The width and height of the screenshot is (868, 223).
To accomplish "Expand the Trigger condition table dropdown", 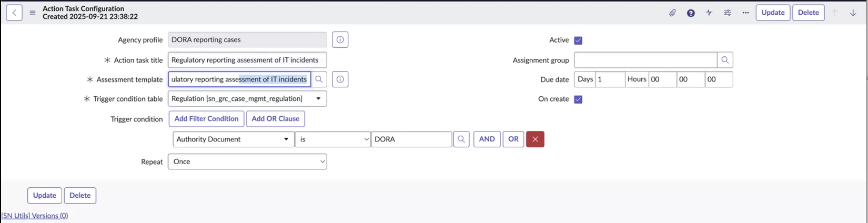I will pos(247,99).
